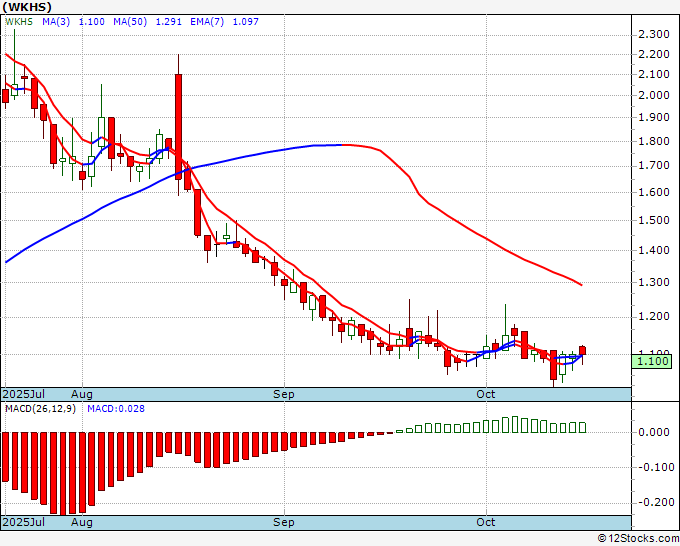Image resolution: width=680 pixels, height=546 pixels.
Task: Open the 12Stocks.com copyright link
Action: pos(638,538)
